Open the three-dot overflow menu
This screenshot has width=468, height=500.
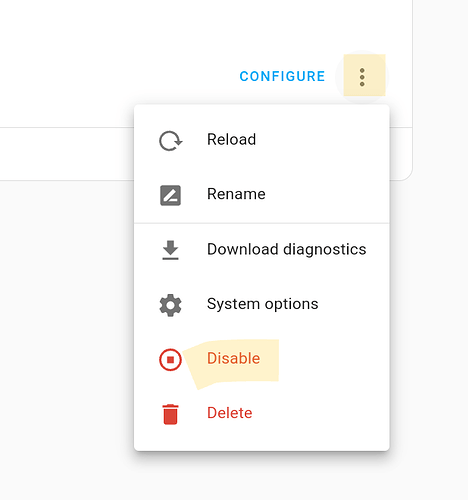pyautogui.click(x=362, y=77)
